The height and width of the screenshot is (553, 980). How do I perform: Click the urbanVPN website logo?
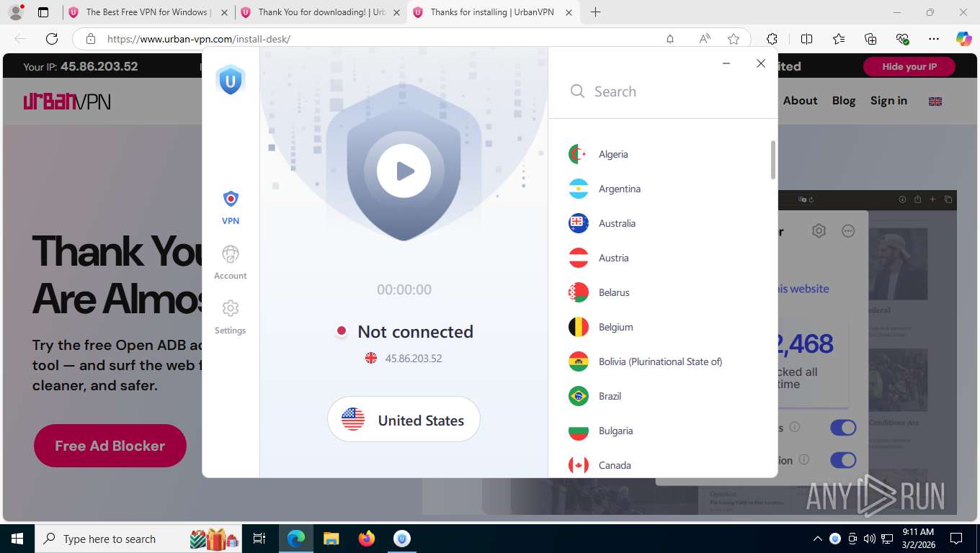67,101
